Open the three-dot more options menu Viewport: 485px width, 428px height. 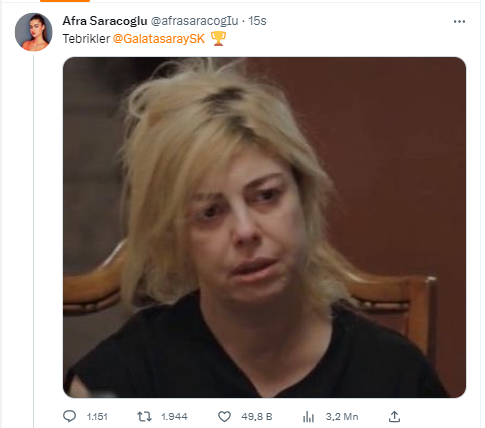tap(459, 22)
